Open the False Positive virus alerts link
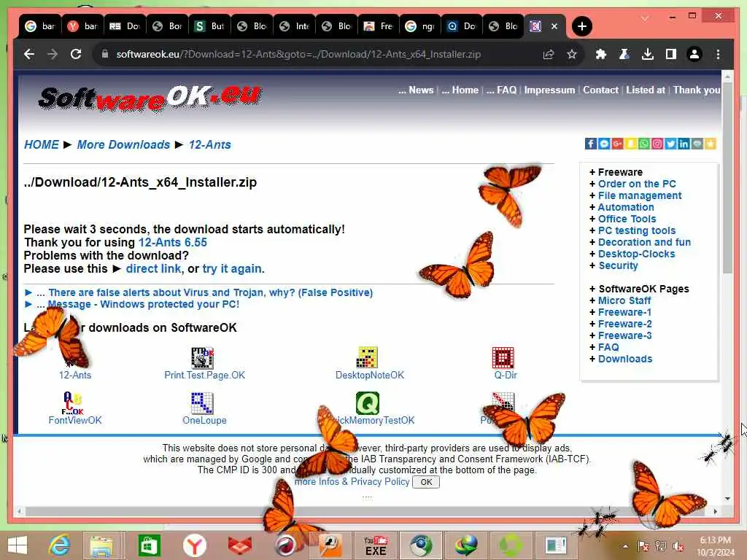Screen dimensions: 747x560 coord(211,292)
